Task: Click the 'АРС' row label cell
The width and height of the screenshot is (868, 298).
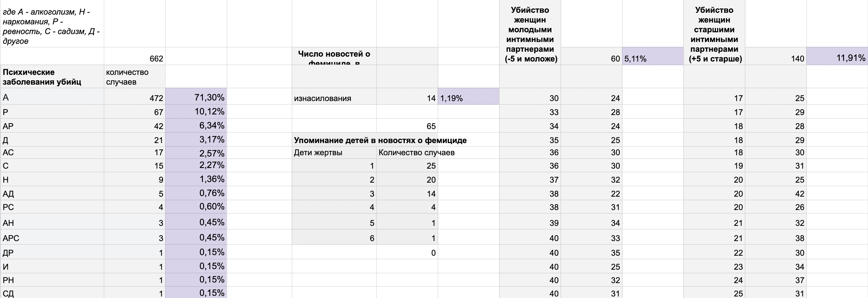Action: [x=52, y=237]
